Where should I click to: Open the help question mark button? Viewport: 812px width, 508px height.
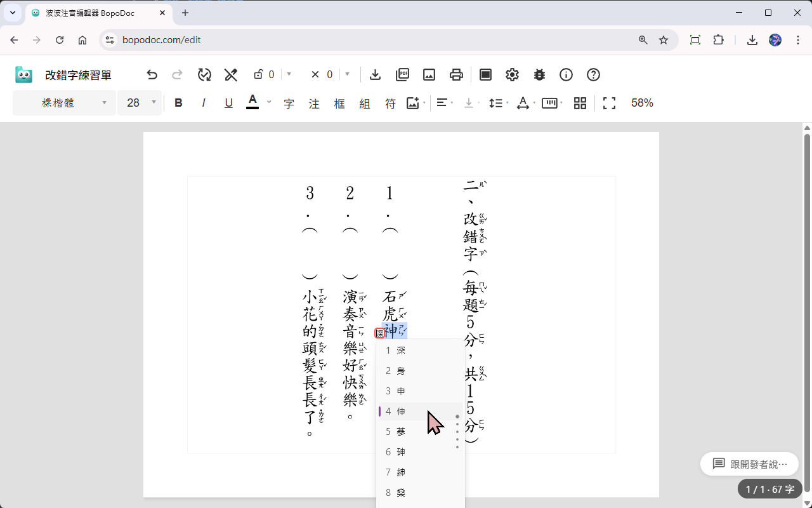593,74
